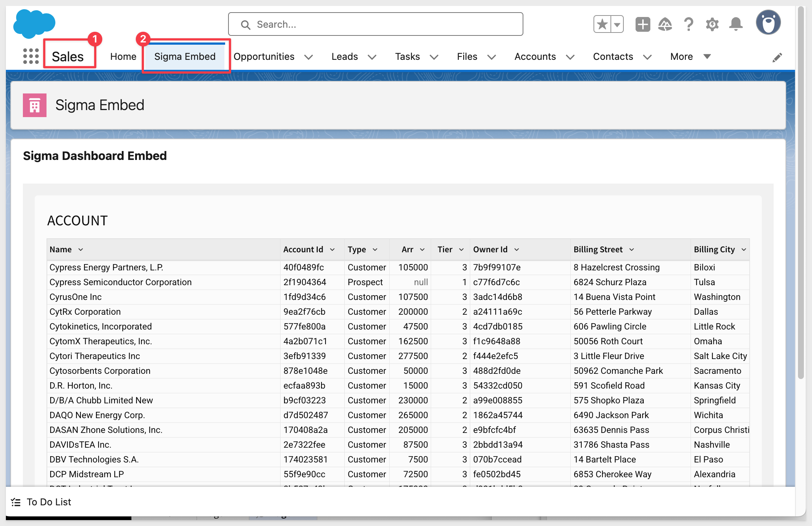Click the Favorites star icon
Screen dimensions: 812x526
602,24
